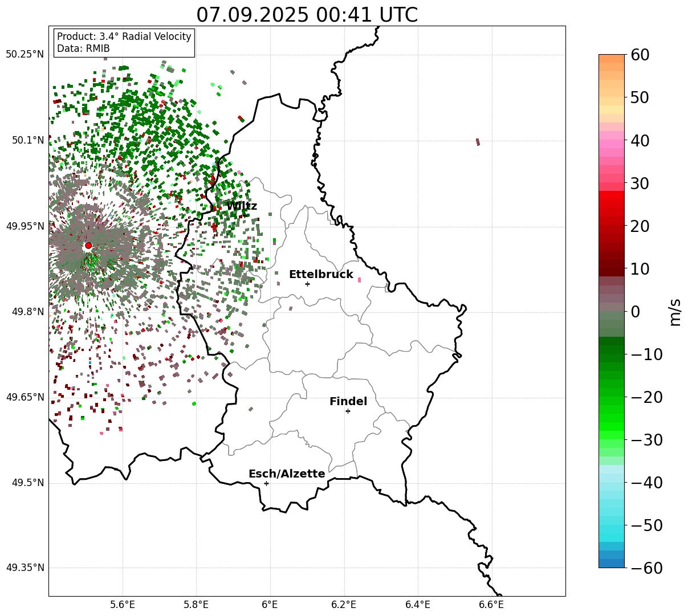Viewport: 688px width, 616px height.
Task: Click the pink velocity pixel east of Ettelbruck
Action: click(359, 280)
